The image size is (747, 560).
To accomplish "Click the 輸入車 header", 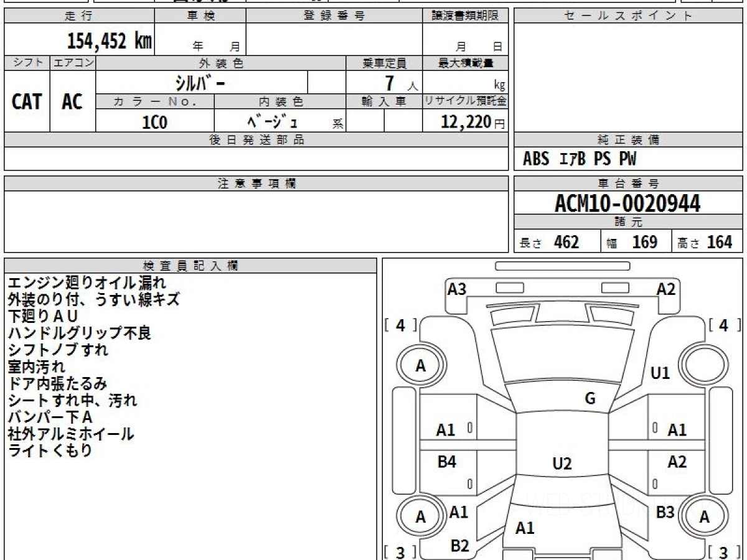I will click(384, 101).
